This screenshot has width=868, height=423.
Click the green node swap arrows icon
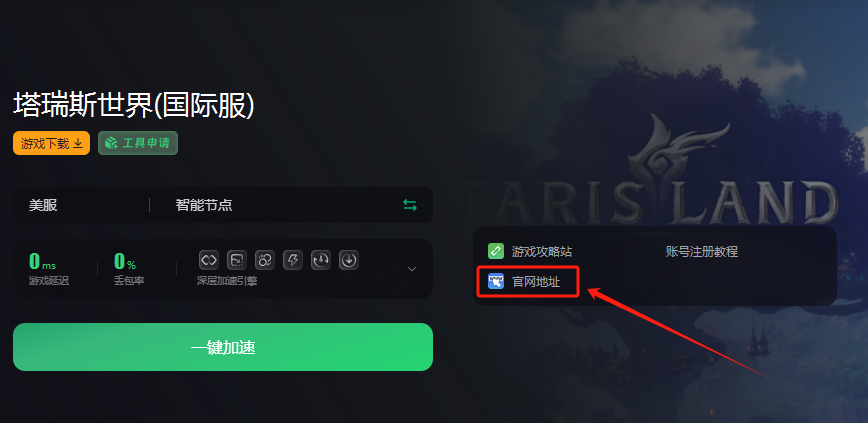[x=410, y=205]
